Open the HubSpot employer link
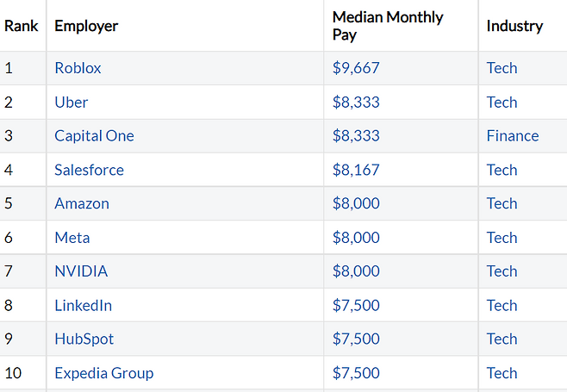Screen dimensions: 567x392 pos(84,339)
